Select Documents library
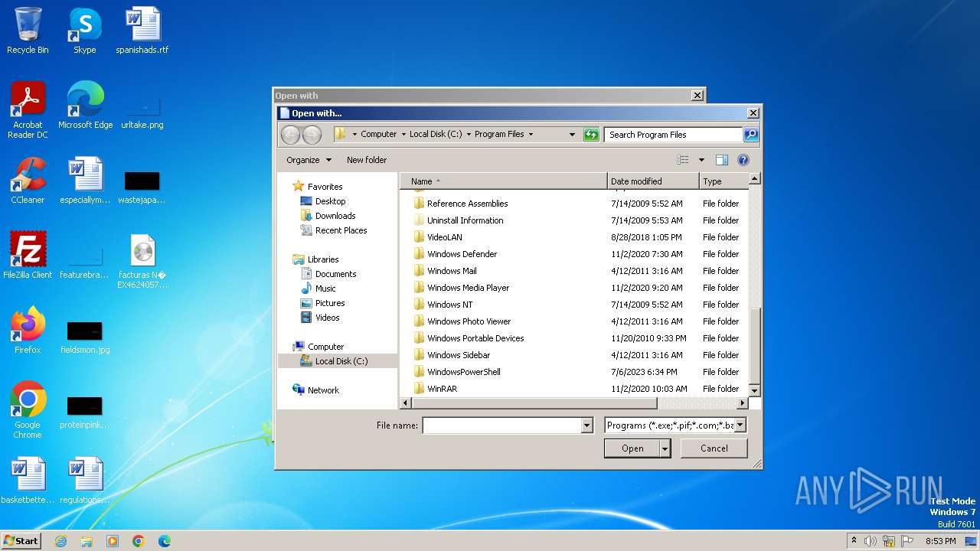The width and height of the screenshot is (980, 551). tap(335, 274)
